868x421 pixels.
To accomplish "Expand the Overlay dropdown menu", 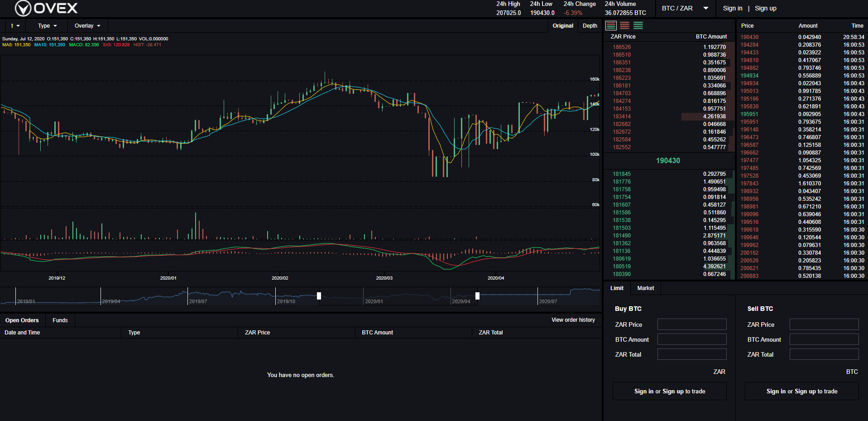I will [x=87, y=26].
